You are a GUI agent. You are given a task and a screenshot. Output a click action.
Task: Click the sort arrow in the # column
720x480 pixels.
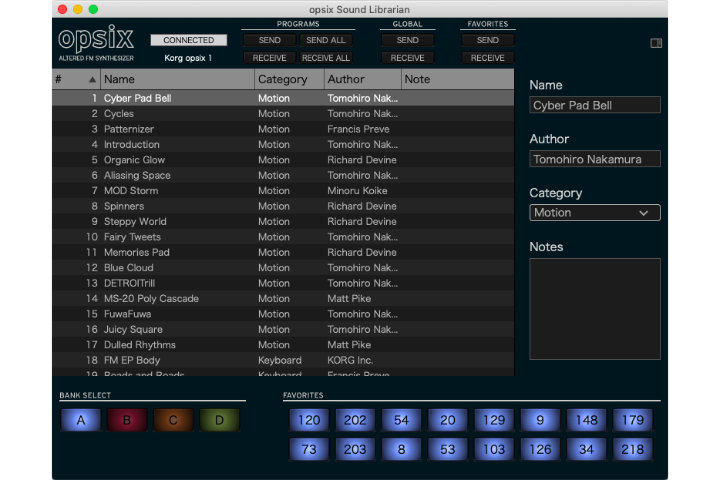pyautogui.click(x=93, y=79)
